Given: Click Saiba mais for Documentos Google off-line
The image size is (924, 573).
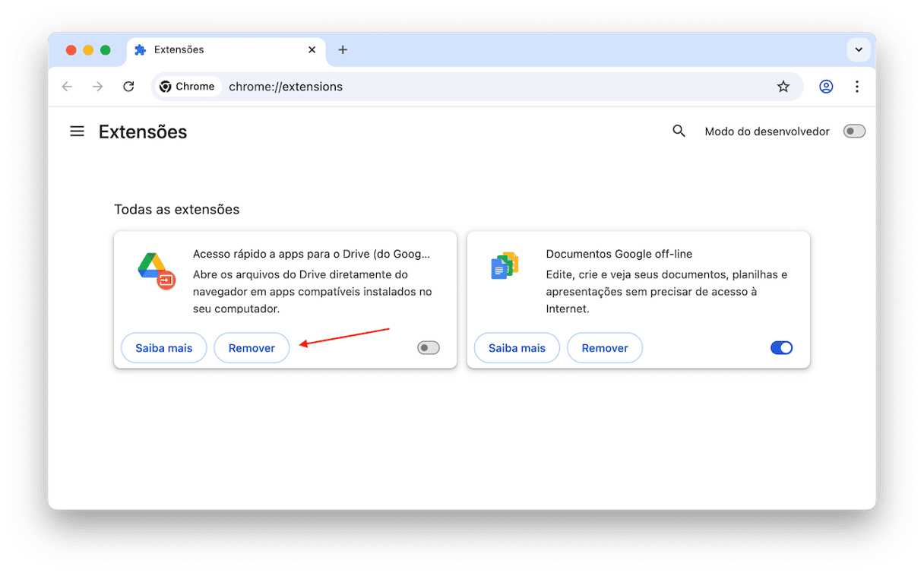Looking at the screenshot, I should (x=517, y=348).
